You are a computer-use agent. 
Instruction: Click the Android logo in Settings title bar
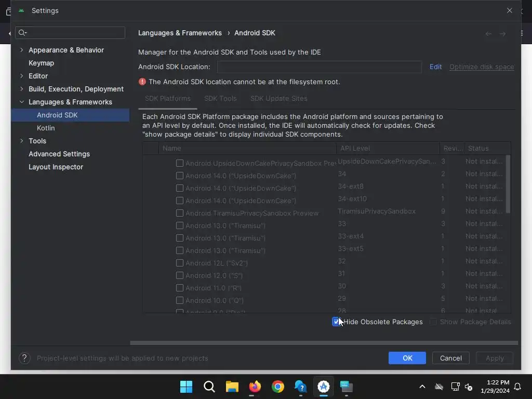click(21, 10)
